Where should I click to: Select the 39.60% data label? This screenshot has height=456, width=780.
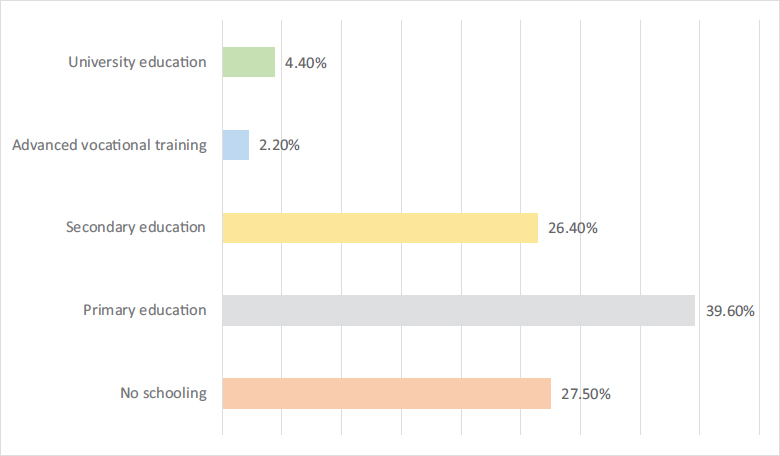(730, 311)
